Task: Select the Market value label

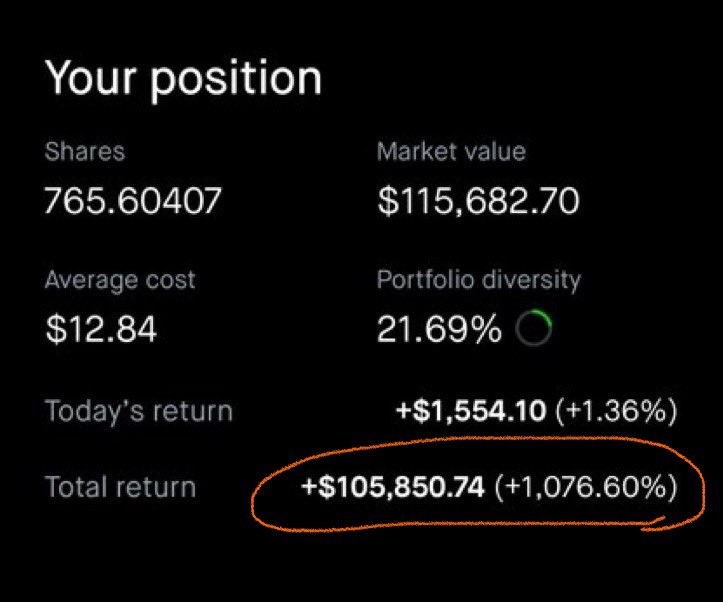Action: click(451, 152)
